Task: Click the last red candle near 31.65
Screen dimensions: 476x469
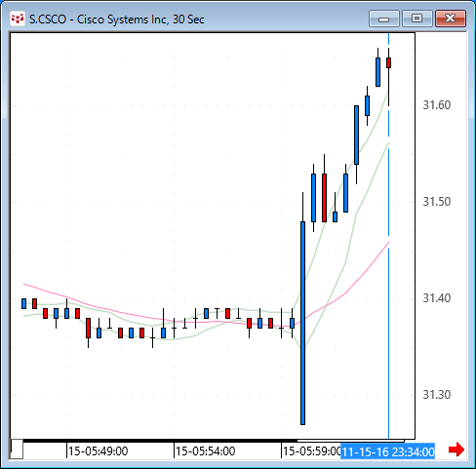Action: coord(388,62)
